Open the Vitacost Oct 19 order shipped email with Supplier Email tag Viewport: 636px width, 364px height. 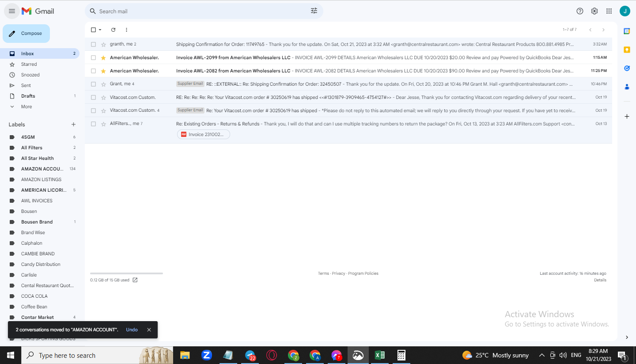(348, 110)
